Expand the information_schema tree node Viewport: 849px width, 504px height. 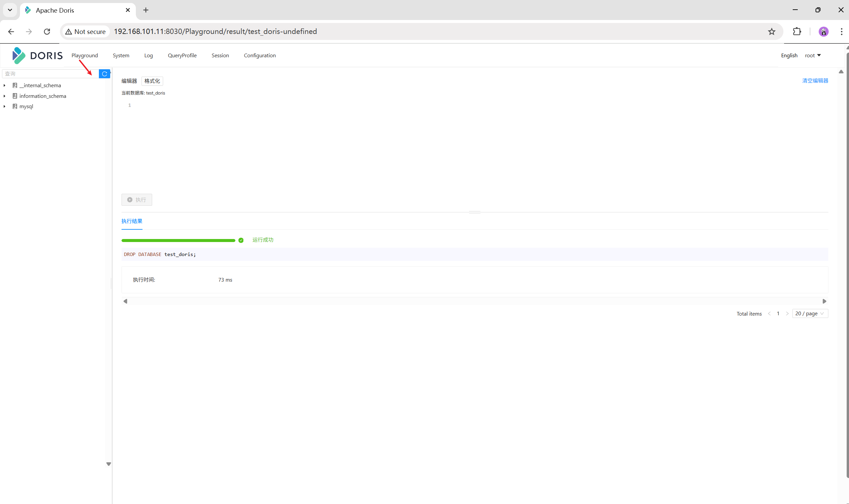(4, 96)
